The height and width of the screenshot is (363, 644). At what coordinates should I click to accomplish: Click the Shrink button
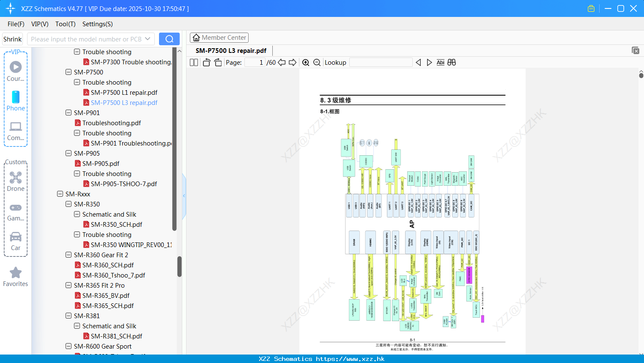(13, 39)
